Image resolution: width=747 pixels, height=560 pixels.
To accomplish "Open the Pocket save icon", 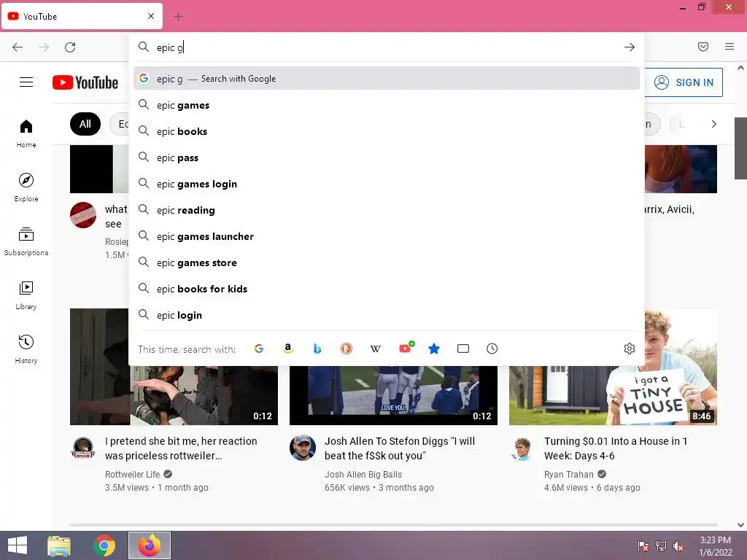I will pyautogui.click(x=703, y=47).
